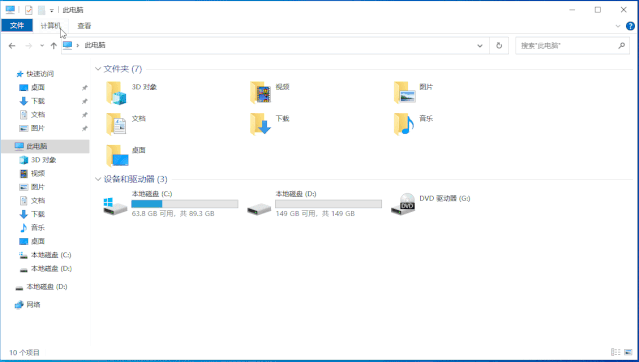Click the 快速访问 star icon
The image size is (639, 362).
click(x=19, y=74)
